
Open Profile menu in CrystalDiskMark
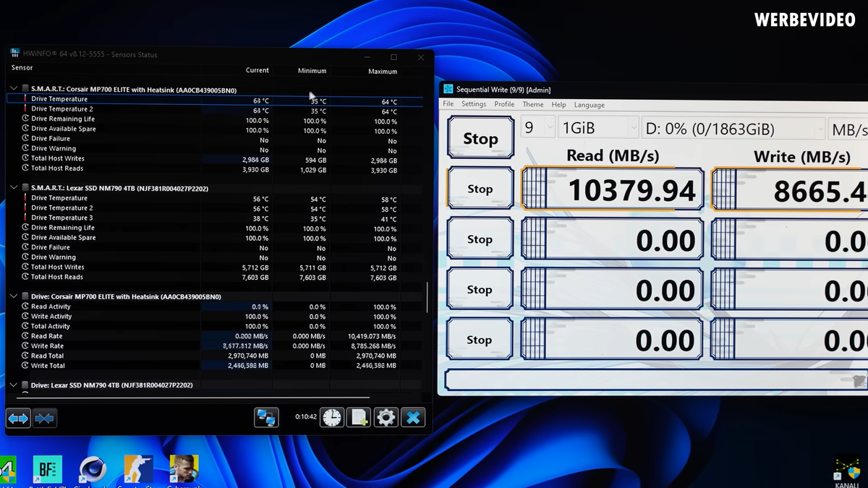504,104
